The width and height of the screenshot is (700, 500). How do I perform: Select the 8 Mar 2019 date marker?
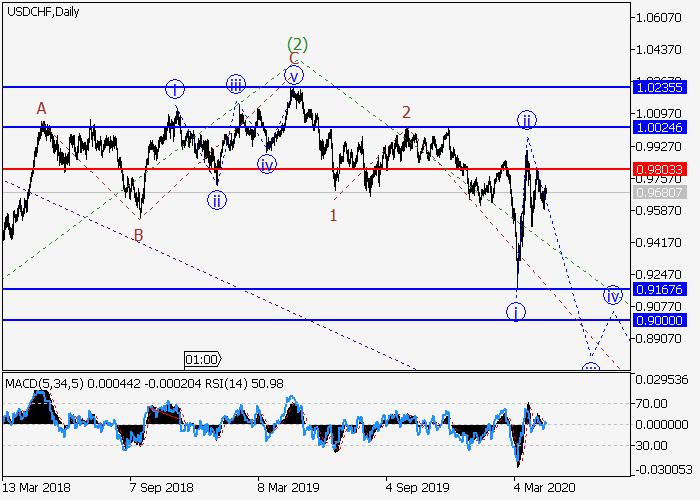290,485
